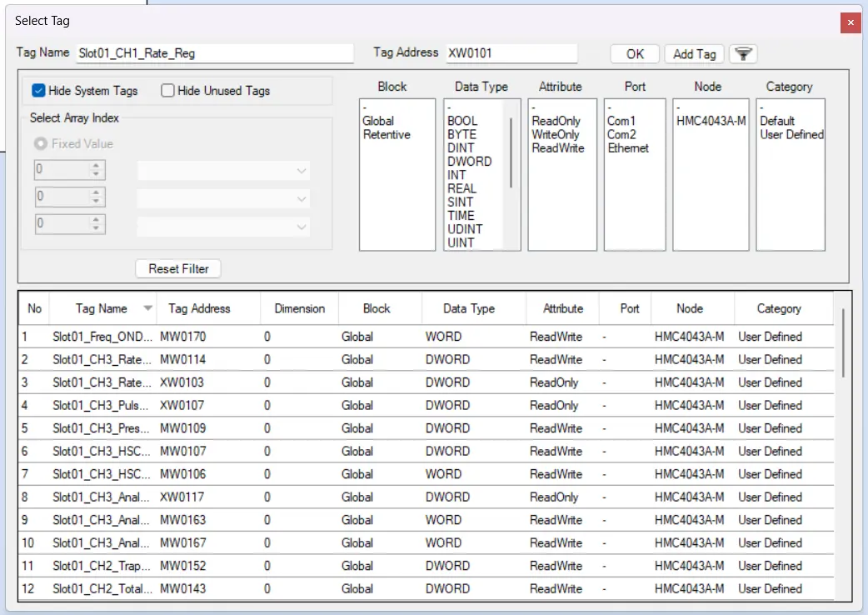Open second array index dropdown
The height and width of the screenshot is (615, 868).
coord(223,197)
